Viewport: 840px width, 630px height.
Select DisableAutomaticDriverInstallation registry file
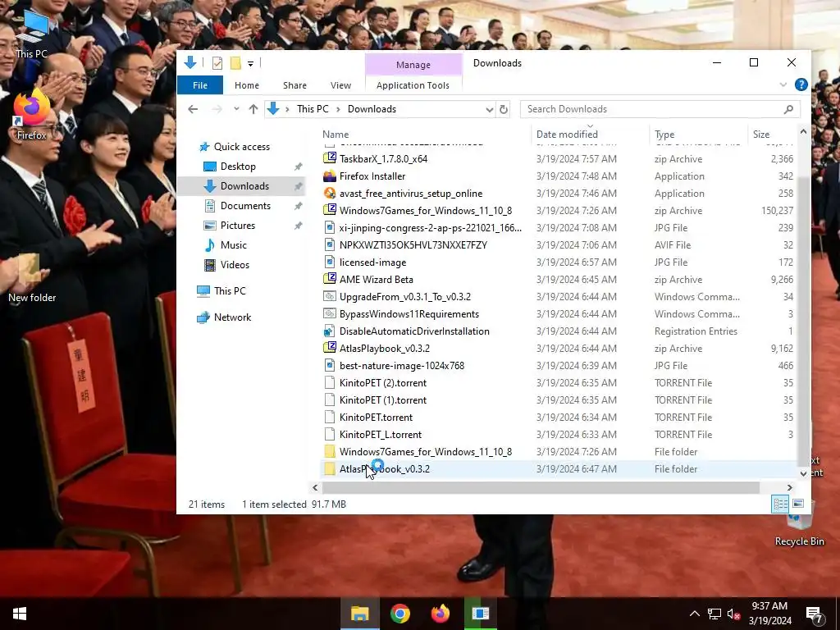coord(558,331)
